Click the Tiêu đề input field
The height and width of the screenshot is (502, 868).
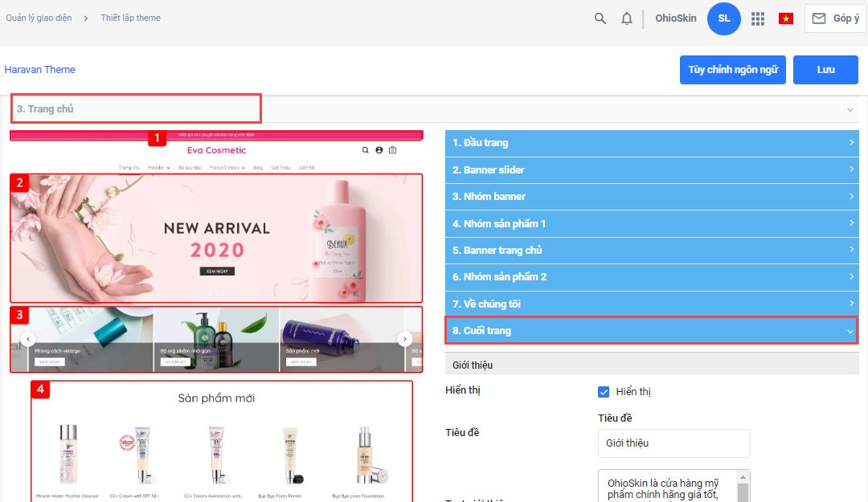(674, 443)
